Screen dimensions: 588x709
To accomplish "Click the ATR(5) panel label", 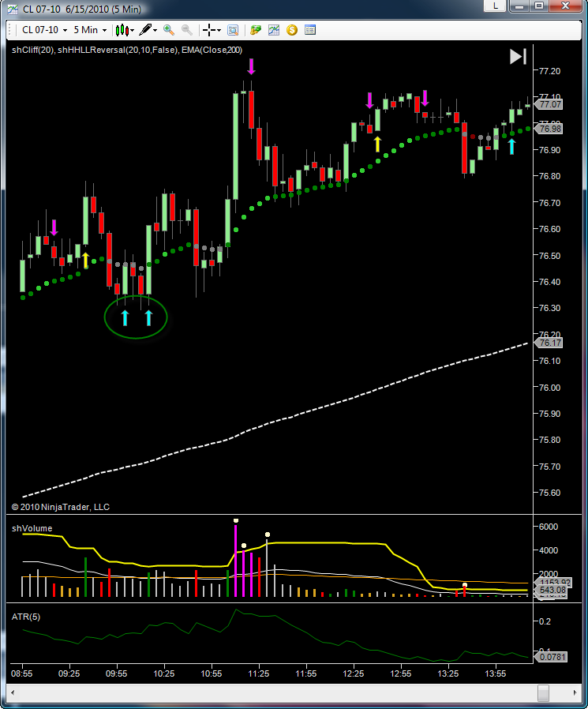I will (x=26, y=617).
